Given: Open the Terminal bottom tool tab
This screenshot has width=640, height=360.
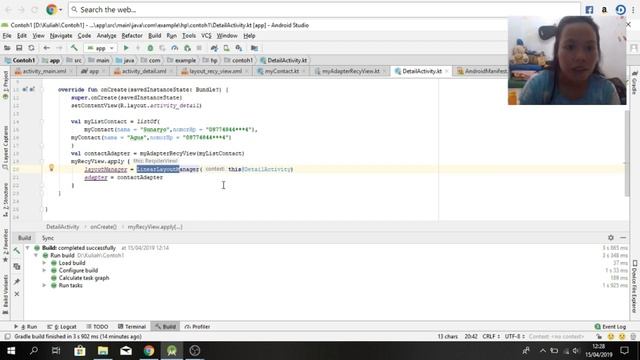Looking at the screenshot, I should pyautogui.click(x=132, y=327).
